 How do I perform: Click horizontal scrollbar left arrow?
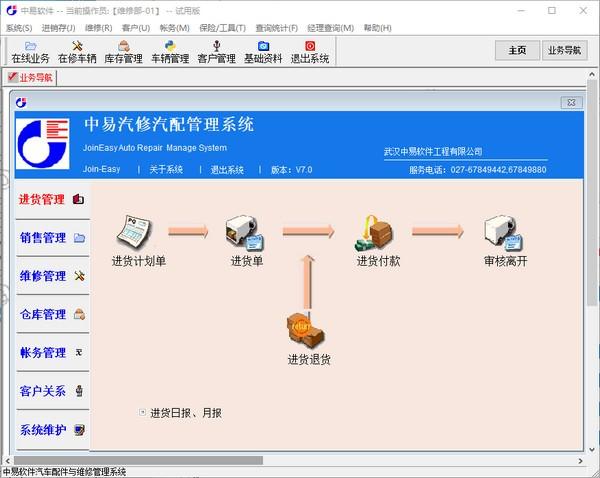point(8,461)
